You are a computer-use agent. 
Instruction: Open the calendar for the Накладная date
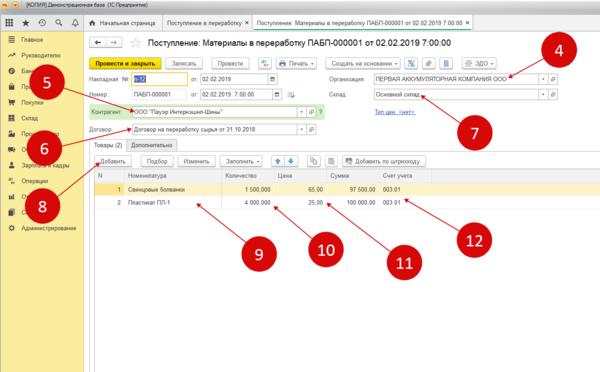click(272, 79)
